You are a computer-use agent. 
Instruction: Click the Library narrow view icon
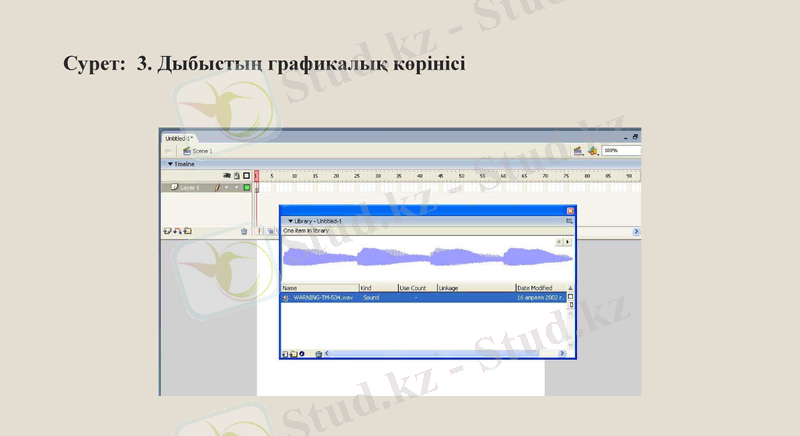[x=570, y=305]
